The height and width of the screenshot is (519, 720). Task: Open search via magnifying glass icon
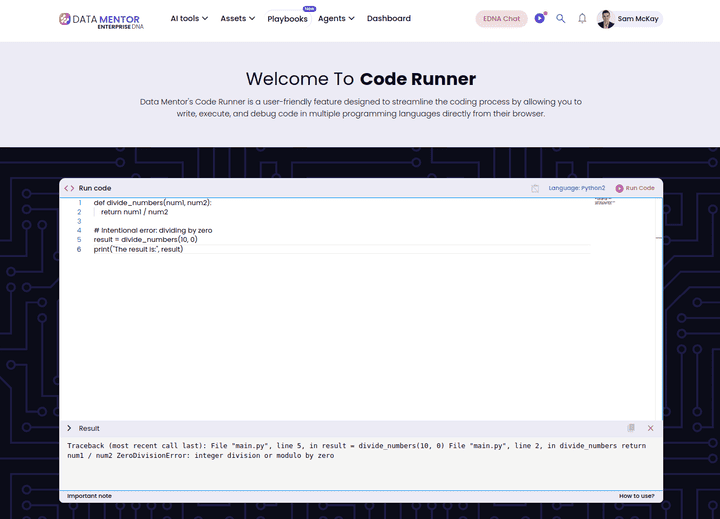coord(561,19)
